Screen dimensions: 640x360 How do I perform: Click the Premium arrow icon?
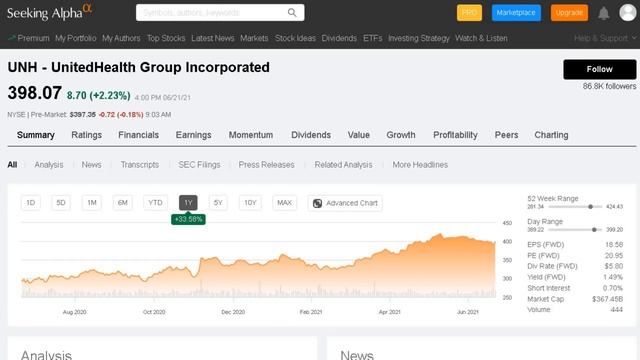pyautogui.click(x=11, y=38)
